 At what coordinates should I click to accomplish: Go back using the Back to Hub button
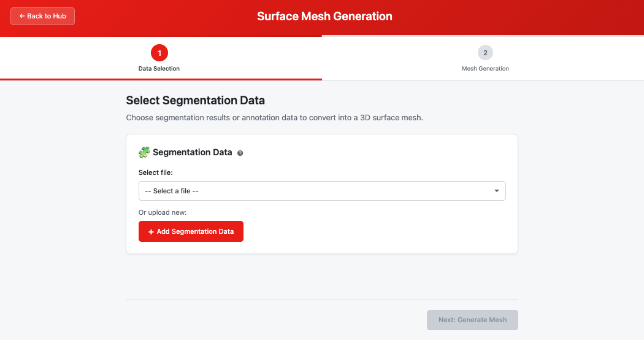(43, 16)
